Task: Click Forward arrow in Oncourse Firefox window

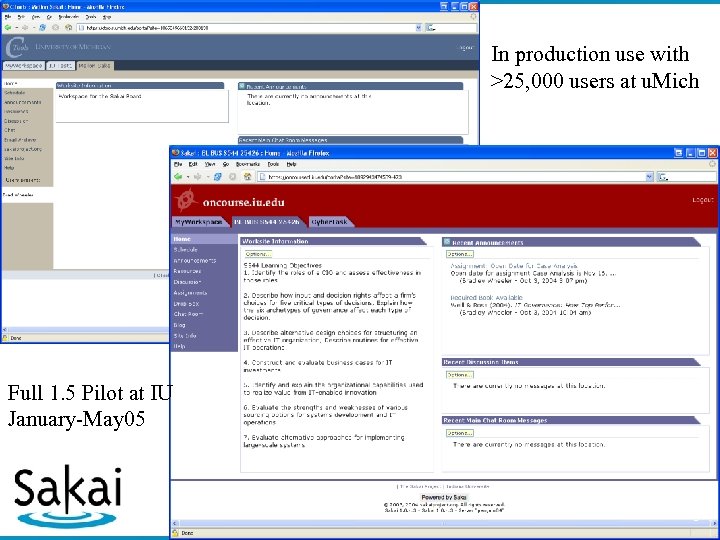Action: (x=197, y=177)
